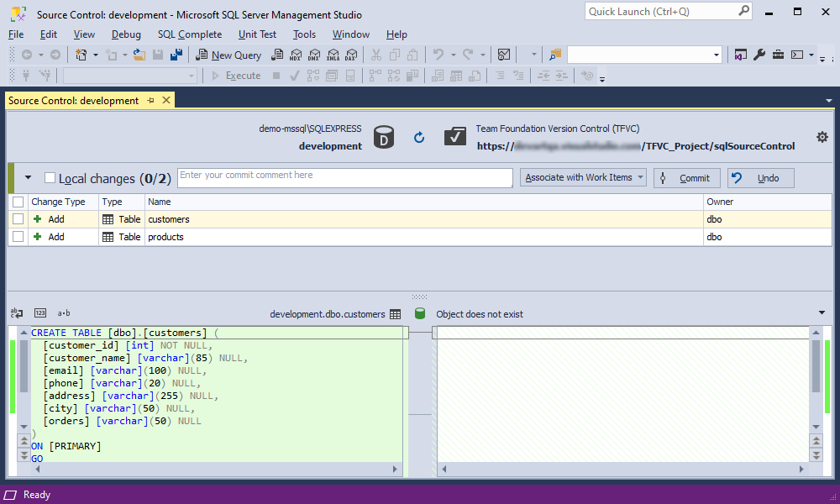The width and height of the screenshot is (840, 504).
Task: Check the customers row checkbox
Action: 18,219
